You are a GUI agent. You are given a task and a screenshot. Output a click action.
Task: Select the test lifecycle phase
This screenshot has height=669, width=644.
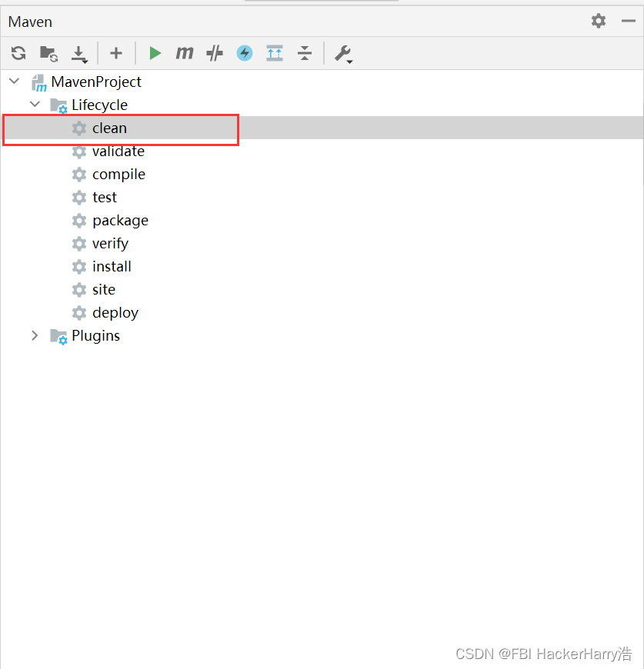point(105,197)
